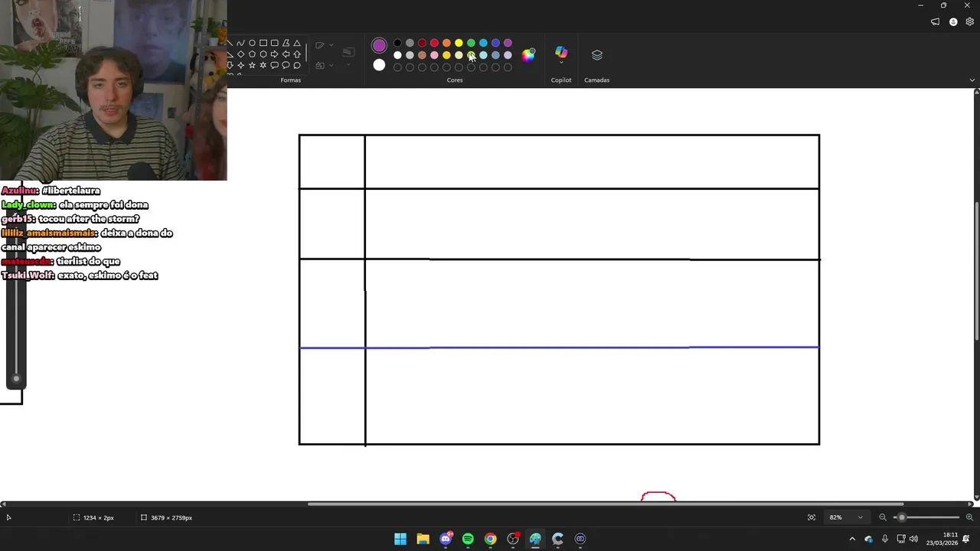This screenshot has height=551, width=980.
Task: Fit canvas to window
Action: click(812, 517)
